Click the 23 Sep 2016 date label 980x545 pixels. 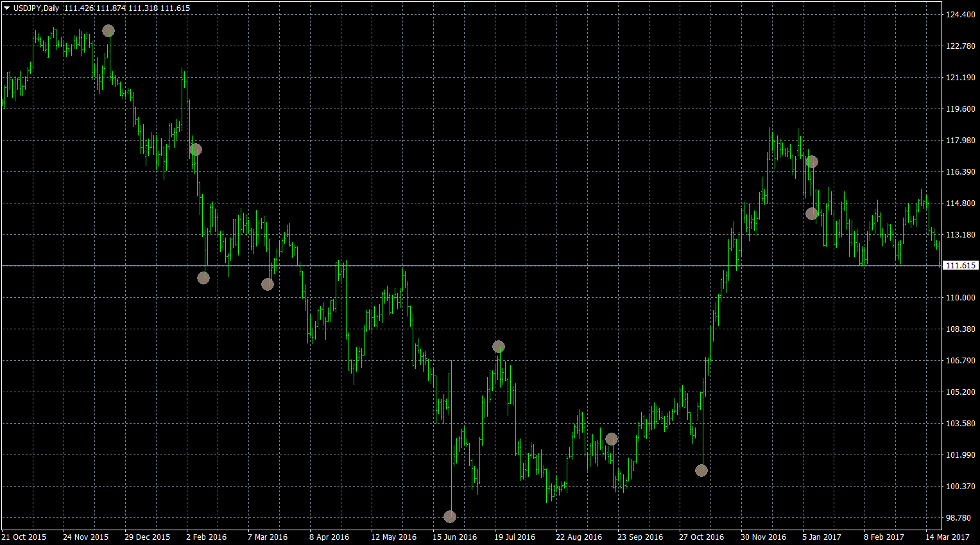coord(640,537)
